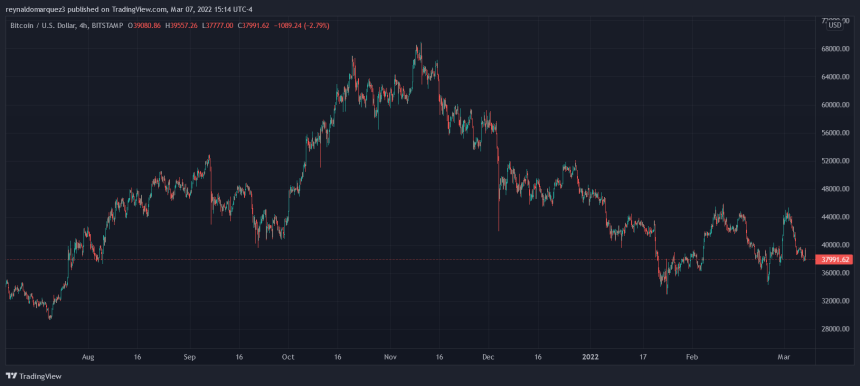Click the TradingView logo
The height and width of the screenshot is (386, 860).
pyautogui.click(x=33, y=376)
